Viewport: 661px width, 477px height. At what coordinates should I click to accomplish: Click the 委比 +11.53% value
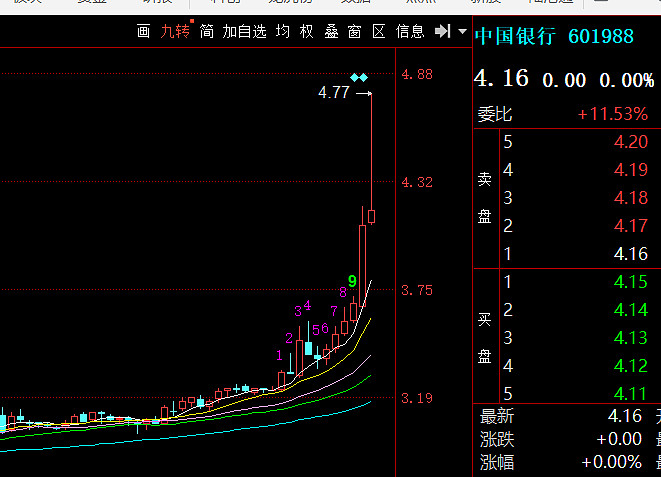(613, 114)
